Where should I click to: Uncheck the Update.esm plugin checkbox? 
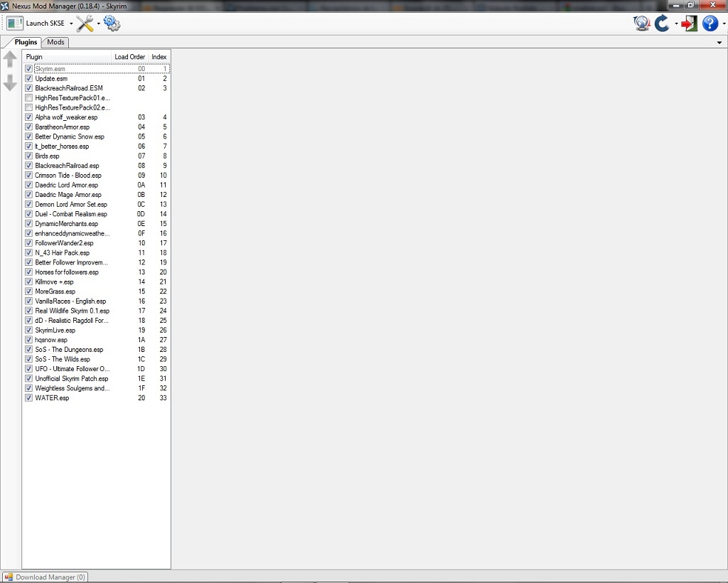pos(28,78)
